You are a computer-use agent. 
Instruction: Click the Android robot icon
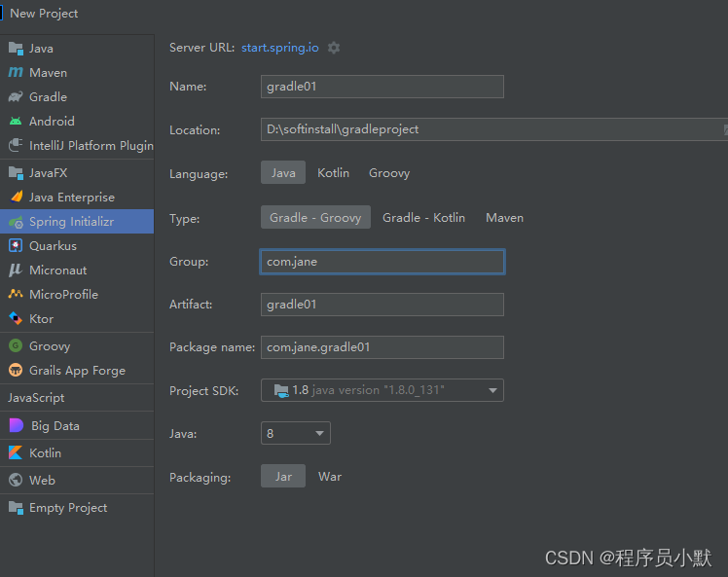(x=16, y=122)
